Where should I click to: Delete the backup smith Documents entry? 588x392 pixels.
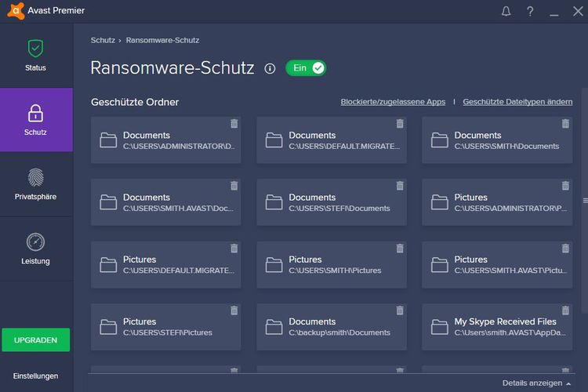coord(400,310)
